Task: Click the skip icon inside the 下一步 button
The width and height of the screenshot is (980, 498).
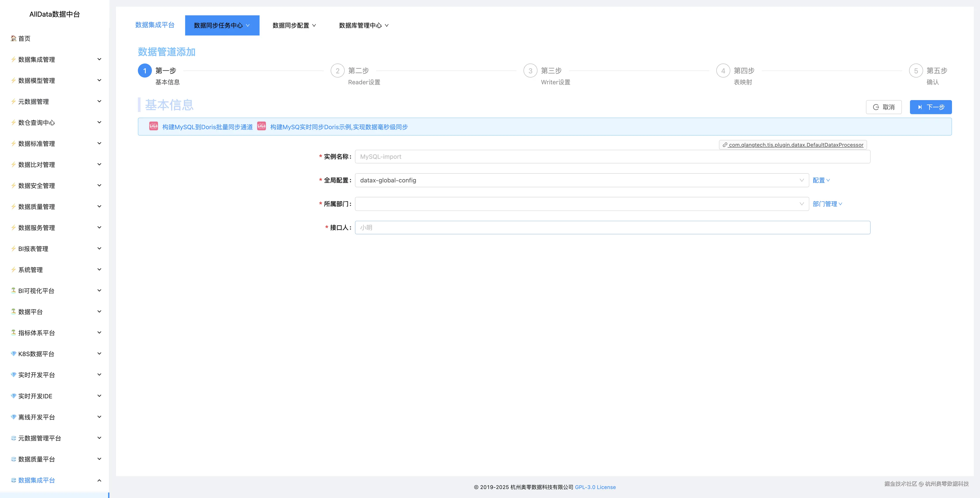Action: coord(920,107)
